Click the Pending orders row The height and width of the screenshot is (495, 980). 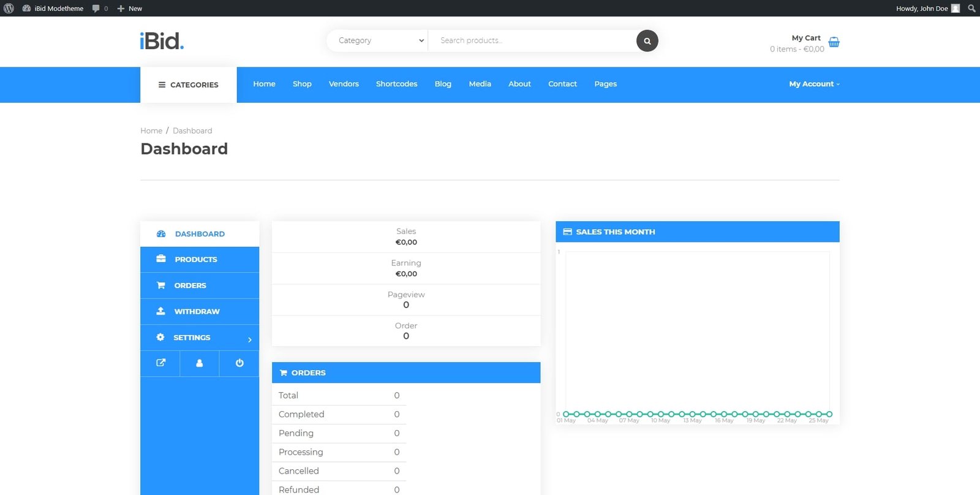(339, 433)
